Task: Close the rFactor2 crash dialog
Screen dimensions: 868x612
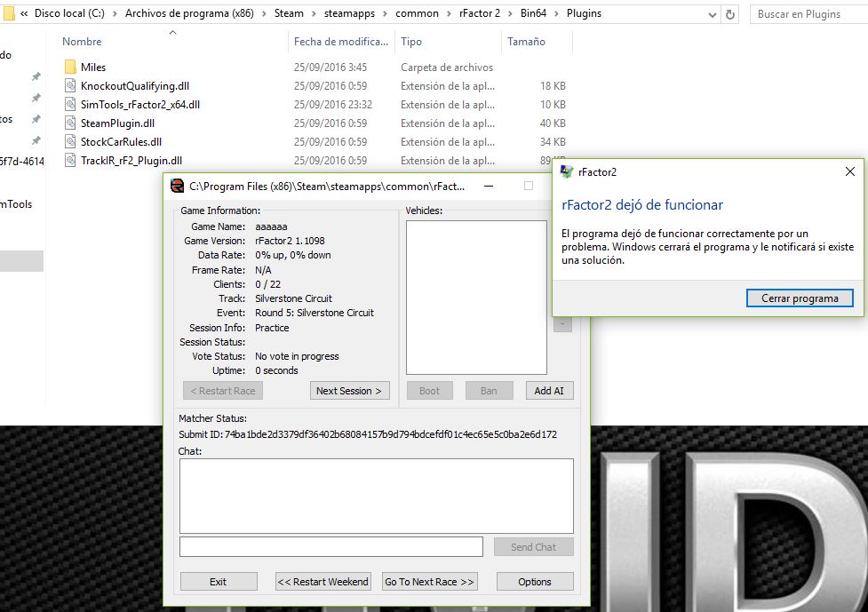Action: [x=849, y=171]
